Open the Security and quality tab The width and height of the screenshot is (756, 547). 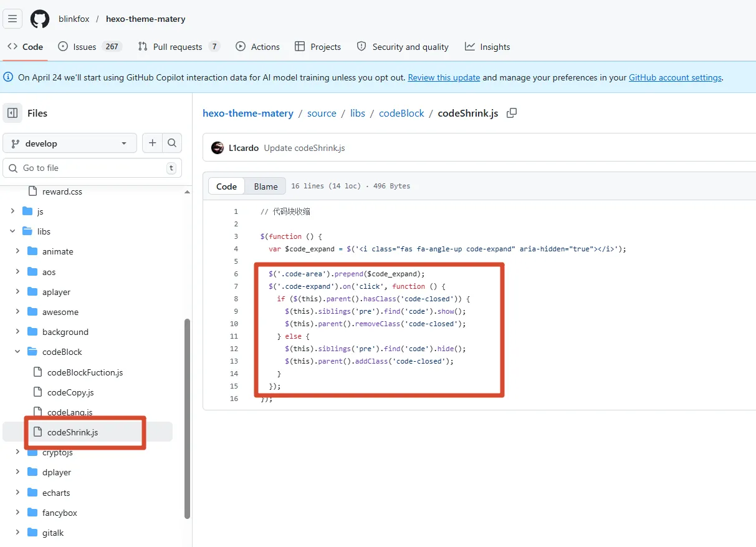(403, 47)
